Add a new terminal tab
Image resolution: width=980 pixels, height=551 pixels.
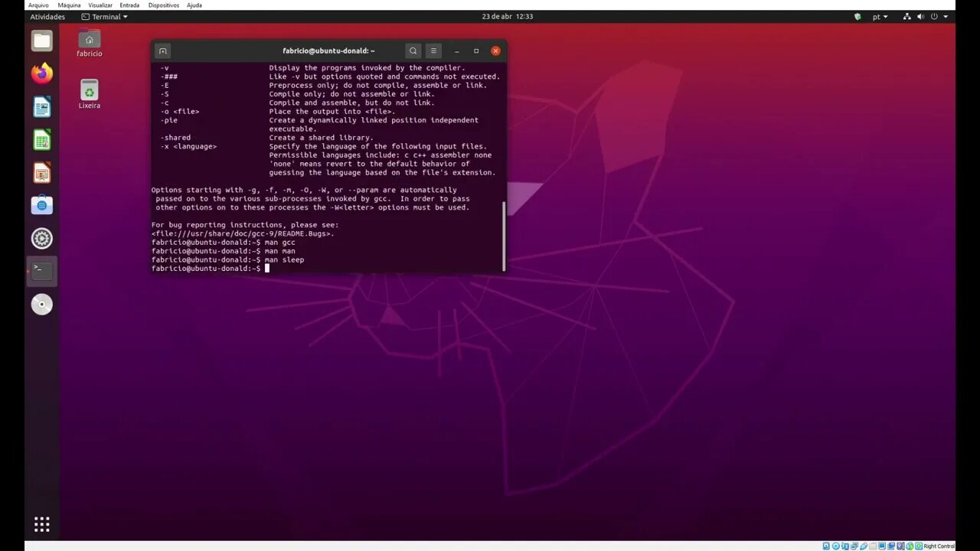pos(162,51)
